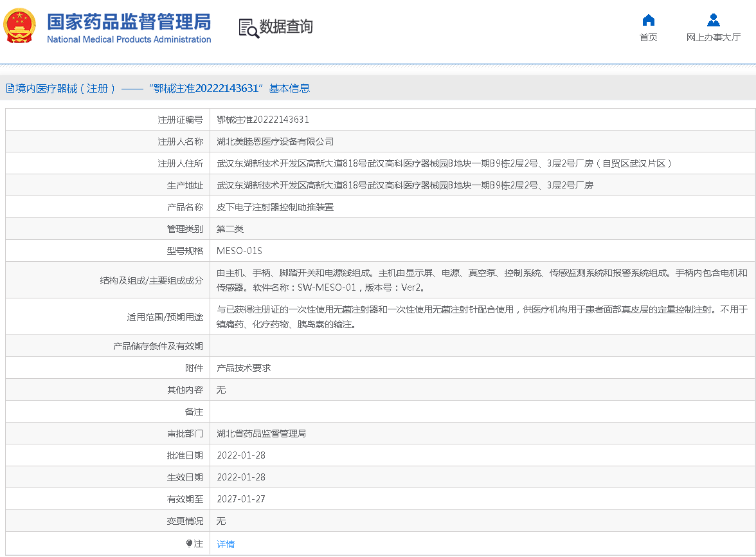Click the 数据查询 heading text
The image size is (756, 557).
tap(286, 27)
